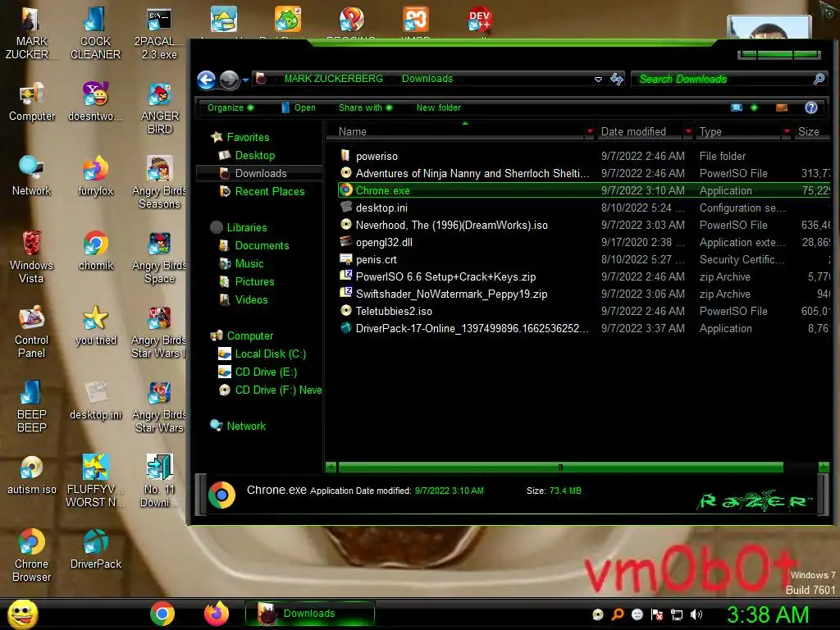Click the Downloads breadcrumb in address bar
This screenshot has height=630, width=840.
point(427,79)
